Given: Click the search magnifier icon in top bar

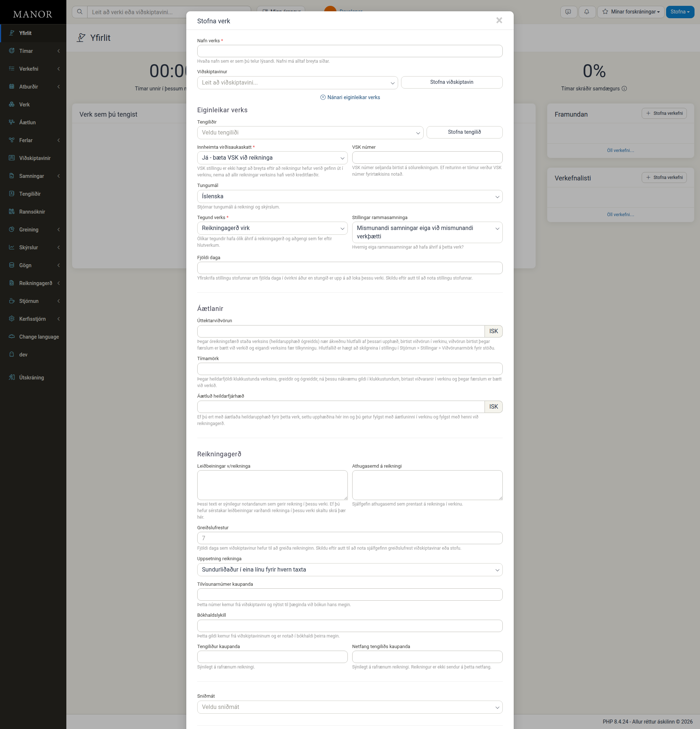Looking at the screenshot, I should click(79, 12).
